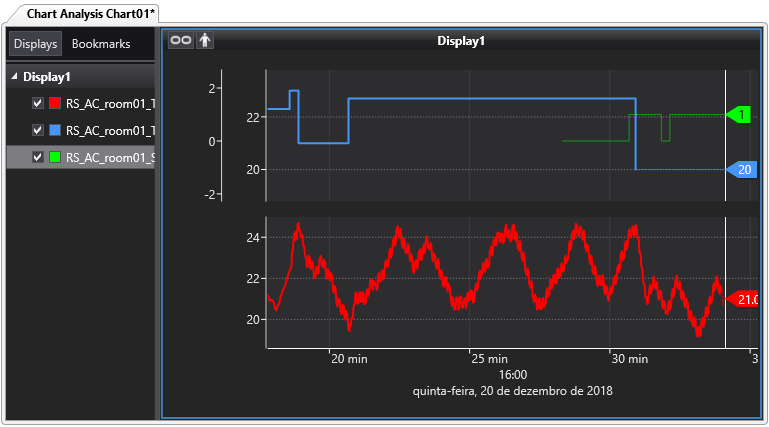Select the Display1 item in the tree

pyautogui.click(x=46, y=77)
